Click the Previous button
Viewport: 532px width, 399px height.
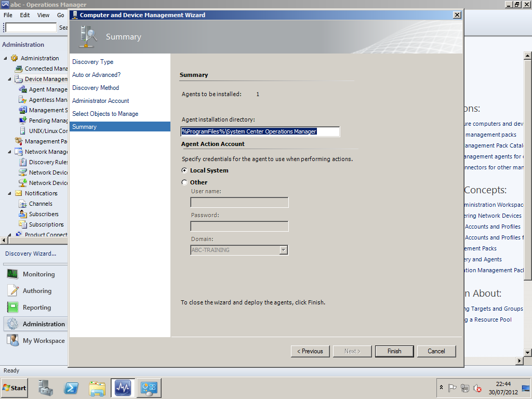point(310,351)
